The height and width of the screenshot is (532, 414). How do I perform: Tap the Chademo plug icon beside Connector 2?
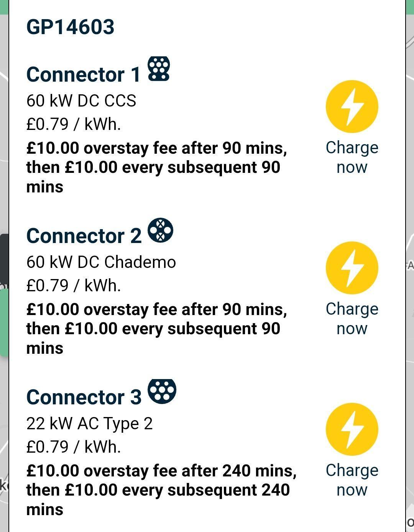(160, 230)
